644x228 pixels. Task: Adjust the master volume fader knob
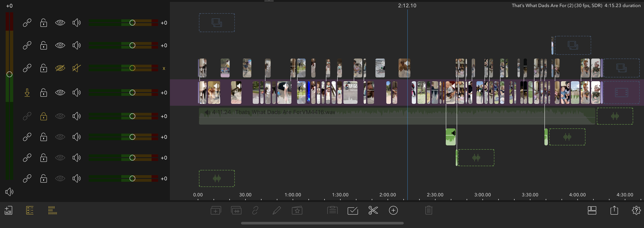coord(9,74)
